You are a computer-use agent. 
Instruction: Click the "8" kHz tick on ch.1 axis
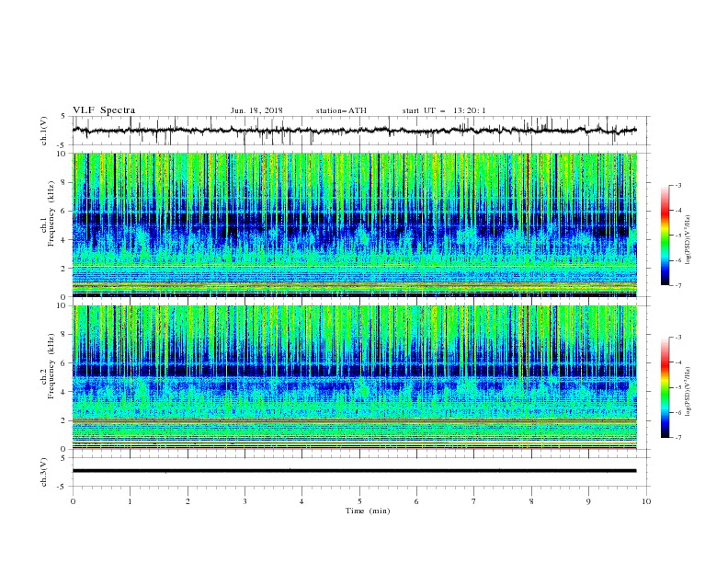coord(64,182)
